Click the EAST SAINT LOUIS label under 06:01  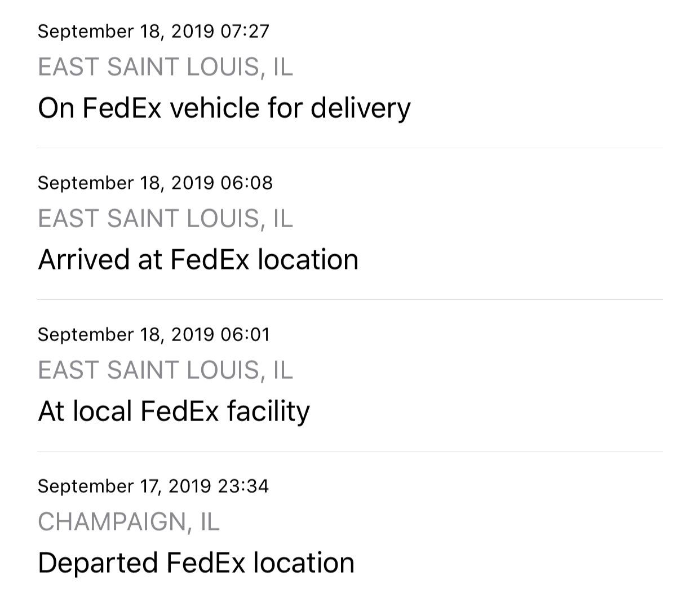pos(165,371)
